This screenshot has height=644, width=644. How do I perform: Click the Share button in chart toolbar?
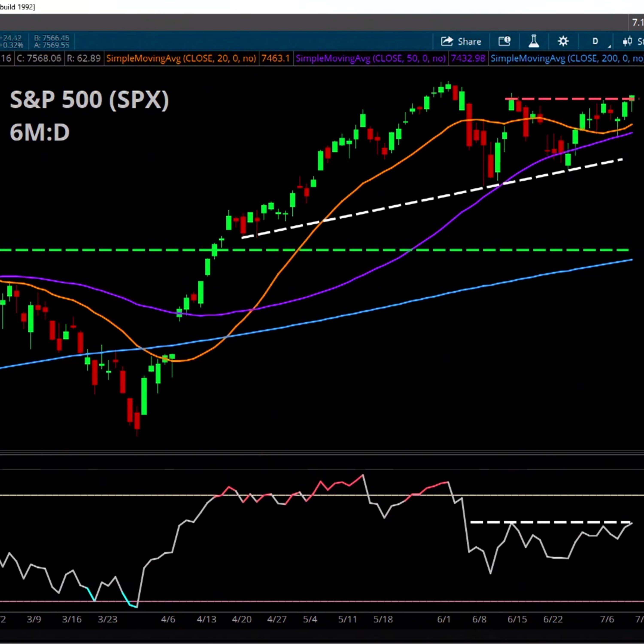tap(461, 41)
